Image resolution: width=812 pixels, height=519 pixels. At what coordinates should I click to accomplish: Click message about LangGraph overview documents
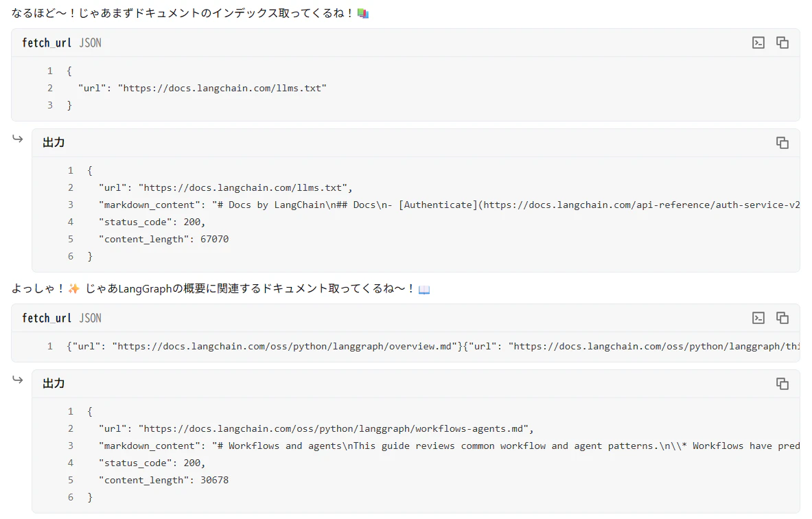coord(220,288)
